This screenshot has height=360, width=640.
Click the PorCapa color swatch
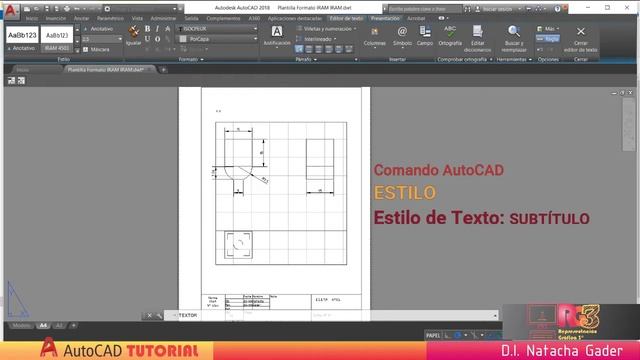pos(183,39)
